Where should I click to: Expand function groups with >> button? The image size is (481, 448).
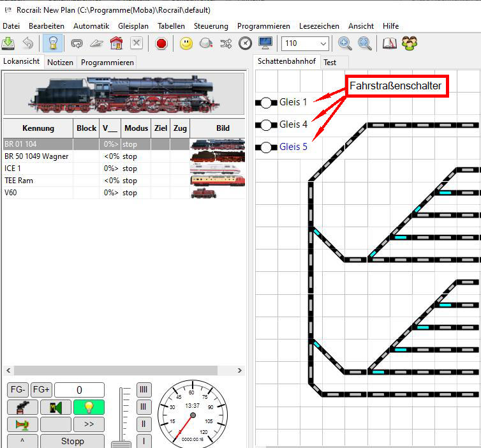coord(89,424)
